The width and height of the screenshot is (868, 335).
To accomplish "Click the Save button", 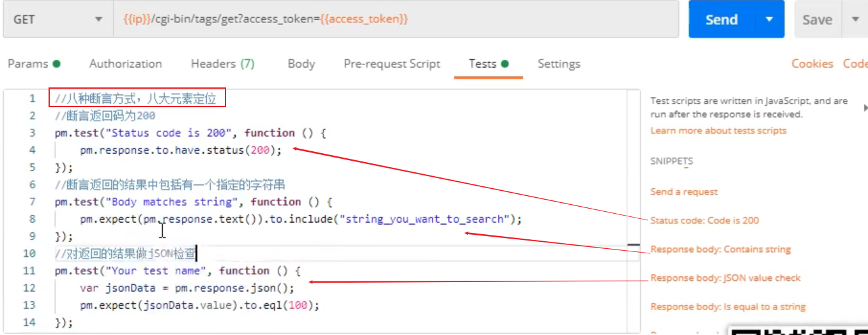I will pyautogui.click(x=818, y=20).
